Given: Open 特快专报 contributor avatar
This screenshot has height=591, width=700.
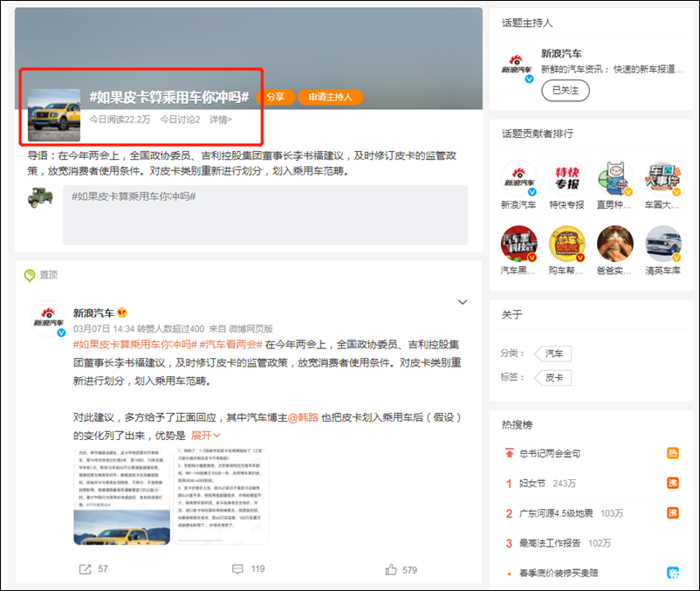Looking at the screenshot, I should [566, 179].
